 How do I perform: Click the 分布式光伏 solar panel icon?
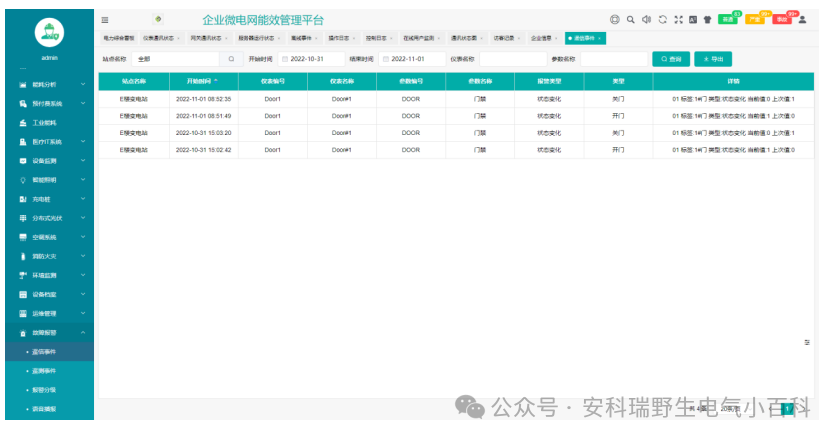22,218
